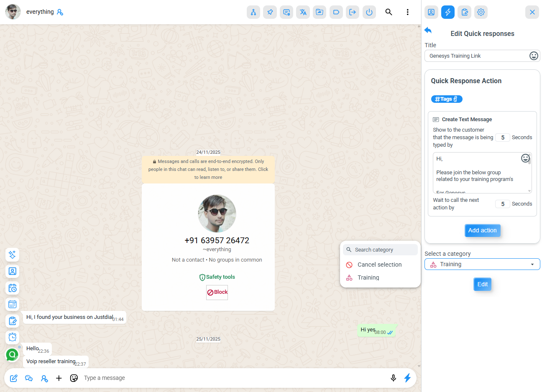The width and height of the screenshot is (542, 392).
Task: Open the three-dot more options menu
Action: pos(407,12)
